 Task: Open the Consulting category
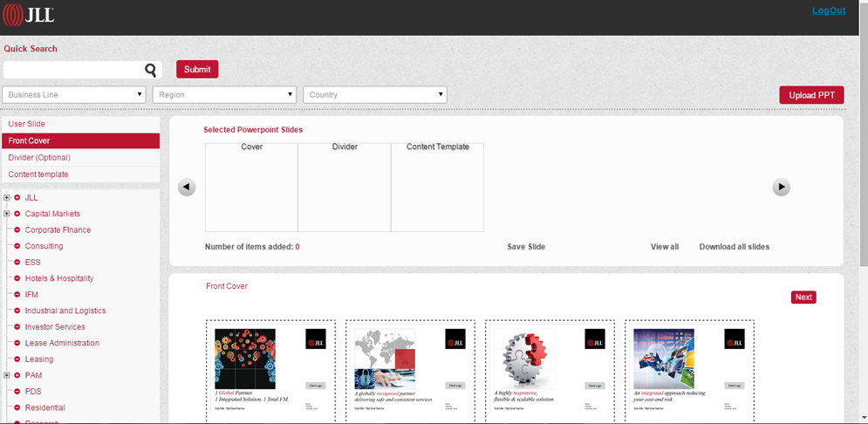tap(44, 246)
